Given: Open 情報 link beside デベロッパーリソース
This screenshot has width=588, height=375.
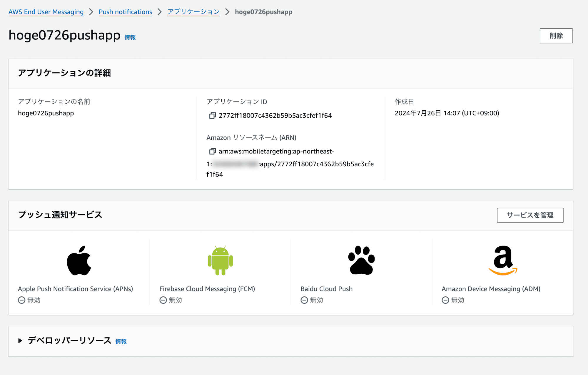Looking at the screenshot, I should coord(121,341).
